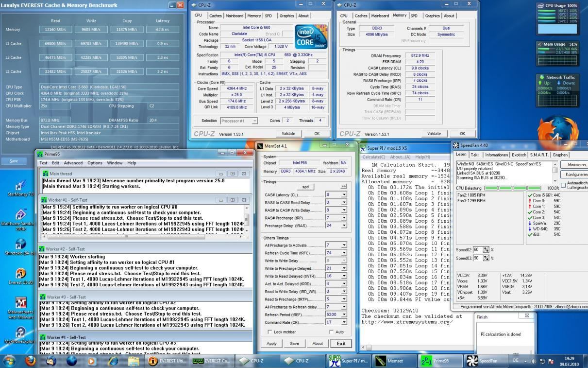Click the CPU Belastung load bar in SpeedFan
588x368 pixels.
coord(512,188)
